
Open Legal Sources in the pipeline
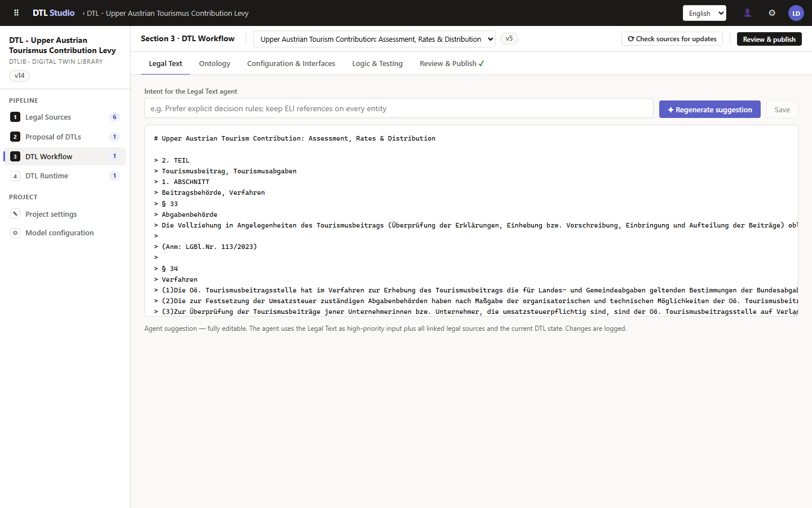pos(65,117)
